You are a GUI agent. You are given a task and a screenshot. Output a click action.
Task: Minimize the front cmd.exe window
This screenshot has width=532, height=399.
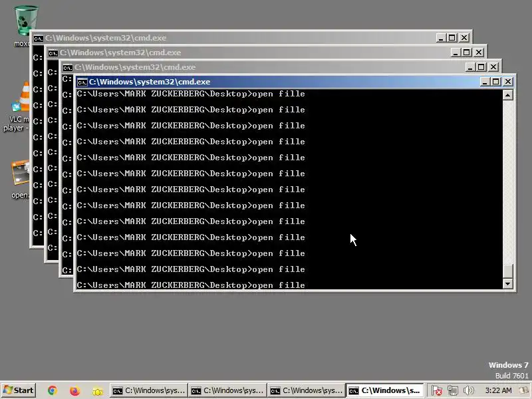click(485, 82)
